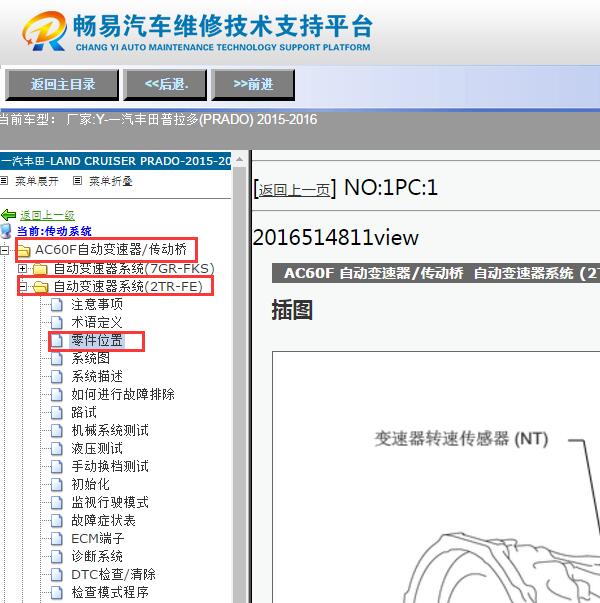Click the document icon beside 监视行驶模式
The width and height of the screenshot is (600, 603).
[57, 503]
